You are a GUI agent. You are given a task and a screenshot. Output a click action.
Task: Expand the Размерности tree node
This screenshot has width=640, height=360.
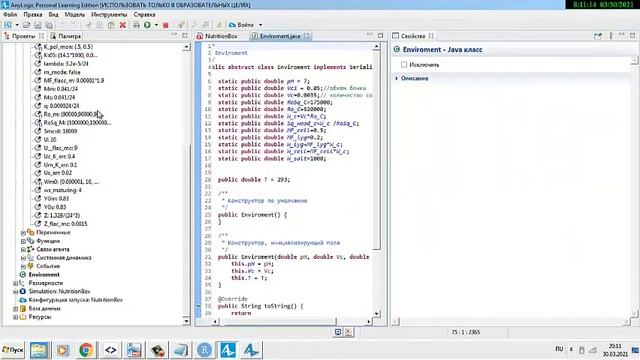[16, 283]
